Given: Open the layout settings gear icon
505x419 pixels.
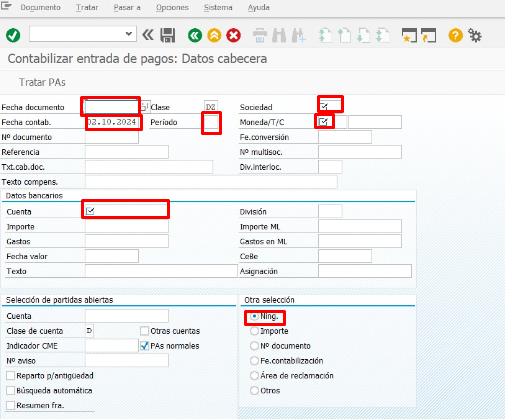Looking at the screenshot, I should click(475, 35).
